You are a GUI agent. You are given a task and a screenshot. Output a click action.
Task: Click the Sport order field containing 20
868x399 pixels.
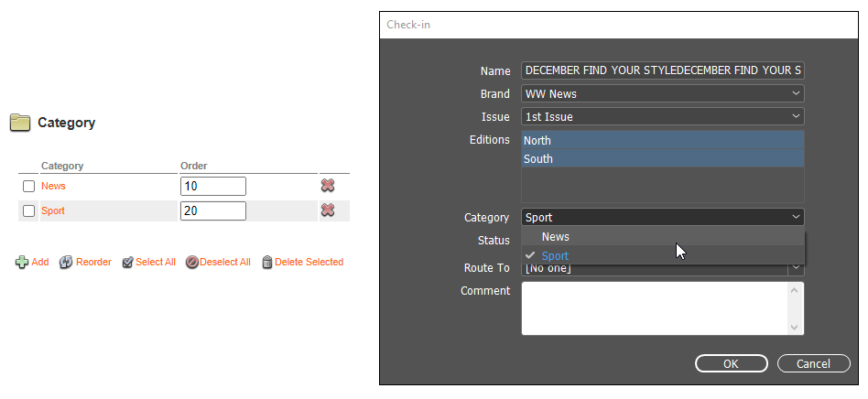[213, 210]
